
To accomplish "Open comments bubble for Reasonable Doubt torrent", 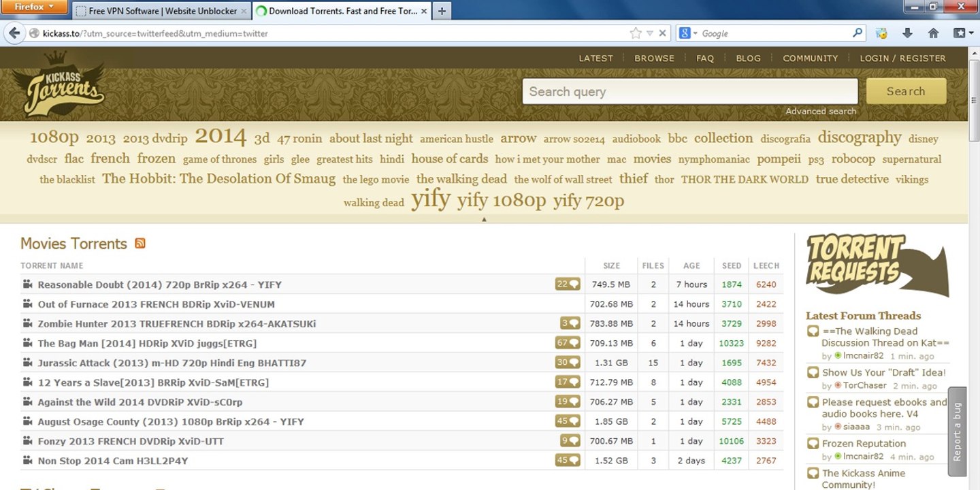I will pyautogui.click(x=568, y=284).
